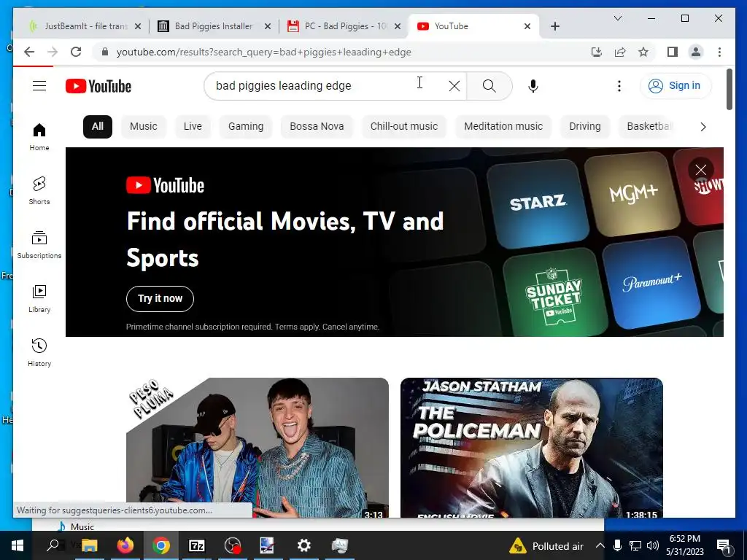This screenshot has height=560, width=747.
Task: Click the magnifier search button
Action: 489,86
